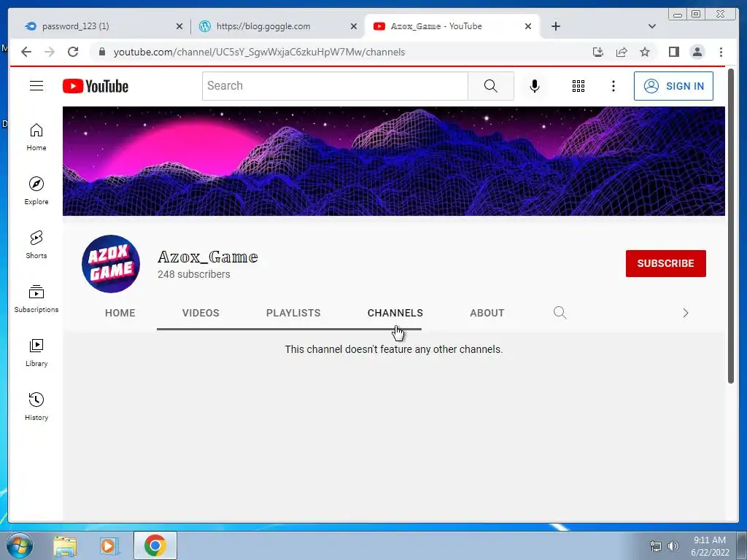Viewport: 747px width, 560px height.
Task: Open the channel VIDEOS tab
Action: [201, 313]
